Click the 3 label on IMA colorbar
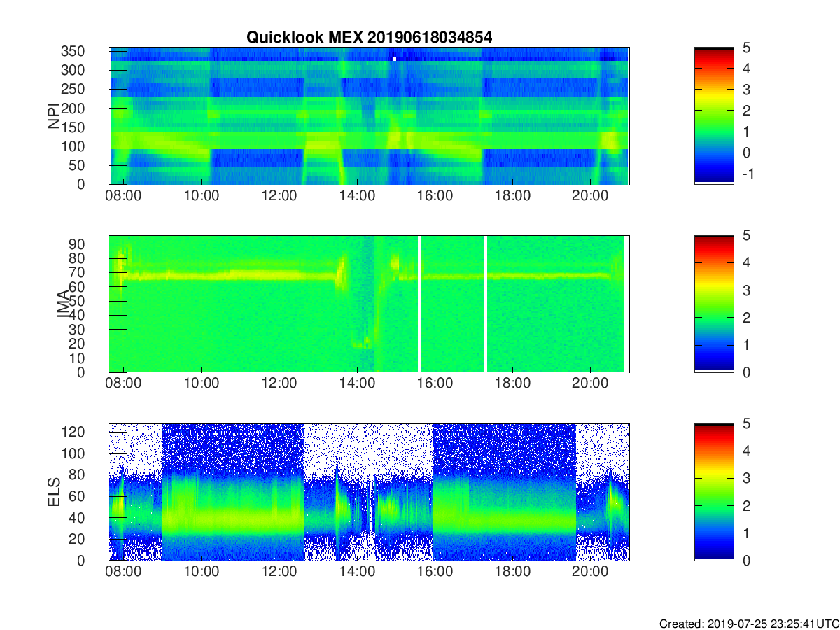Image resolution: width=840 pixels, height=630 pixels. (745, 290)
